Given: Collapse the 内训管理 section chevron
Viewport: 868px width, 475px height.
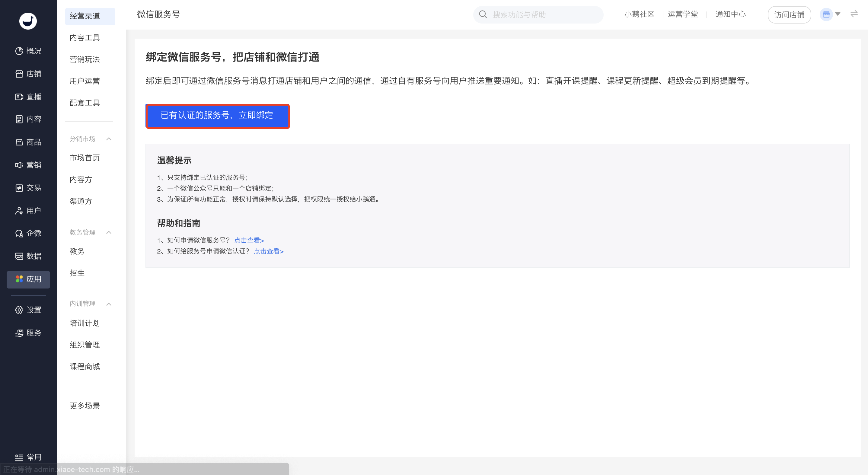Looking at the screenshot, I should 109,304.
